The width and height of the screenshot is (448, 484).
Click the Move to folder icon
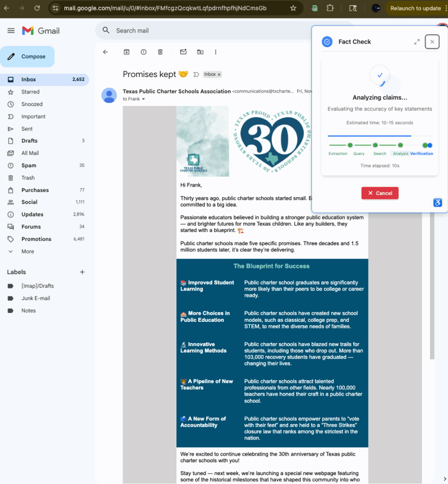(x=200, y=52)
